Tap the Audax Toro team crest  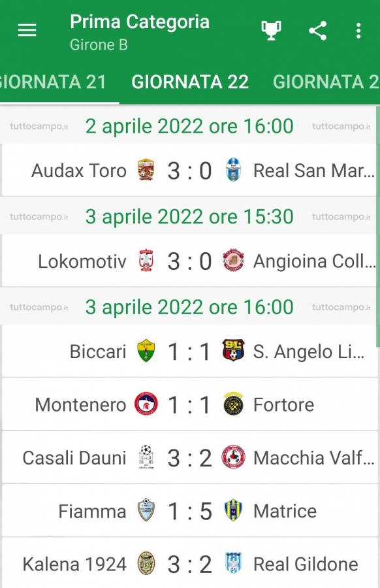(146, 170)
